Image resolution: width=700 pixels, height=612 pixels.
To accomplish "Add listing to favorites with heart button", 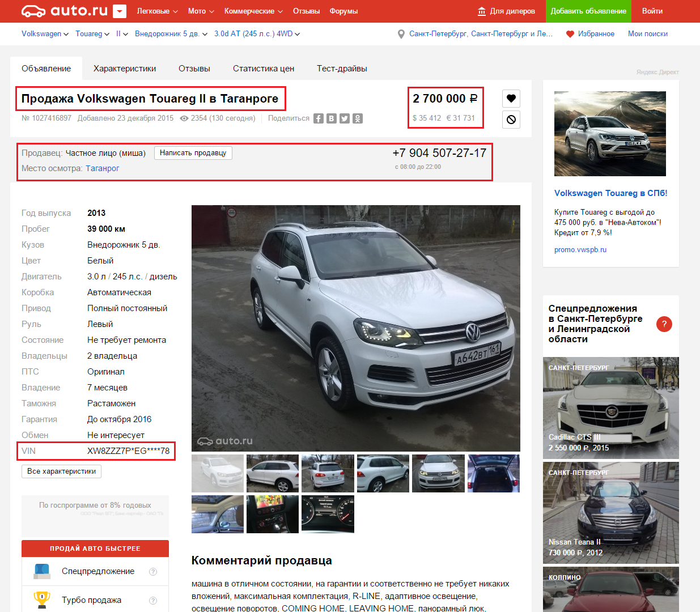I will pos(511,99).
